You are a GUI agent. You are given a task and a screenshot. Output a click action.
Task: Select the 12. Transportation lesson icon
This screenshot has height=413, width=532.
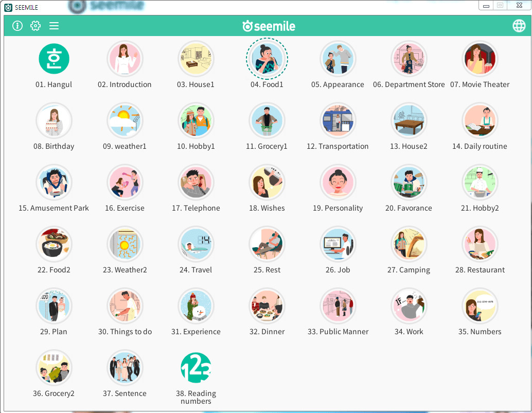[x=338, y=121]
